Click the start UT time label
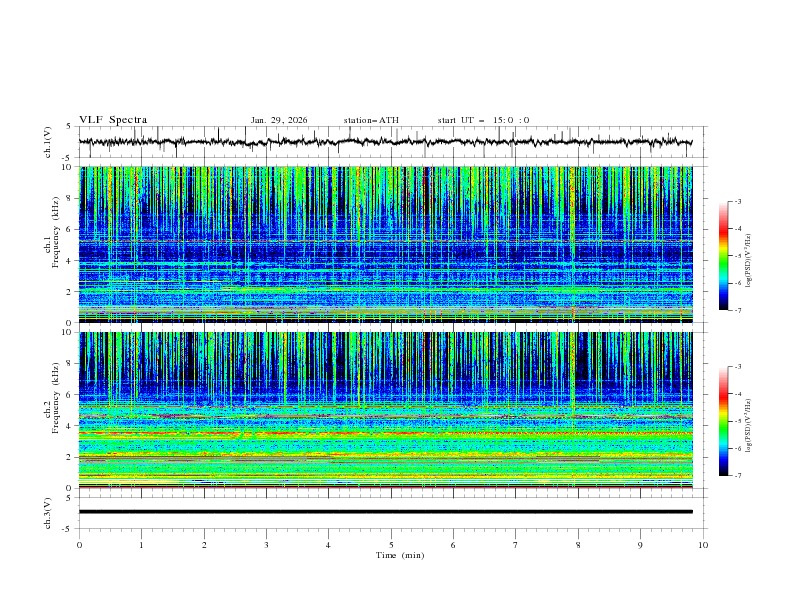792x612 pixels. click(483, 120)
